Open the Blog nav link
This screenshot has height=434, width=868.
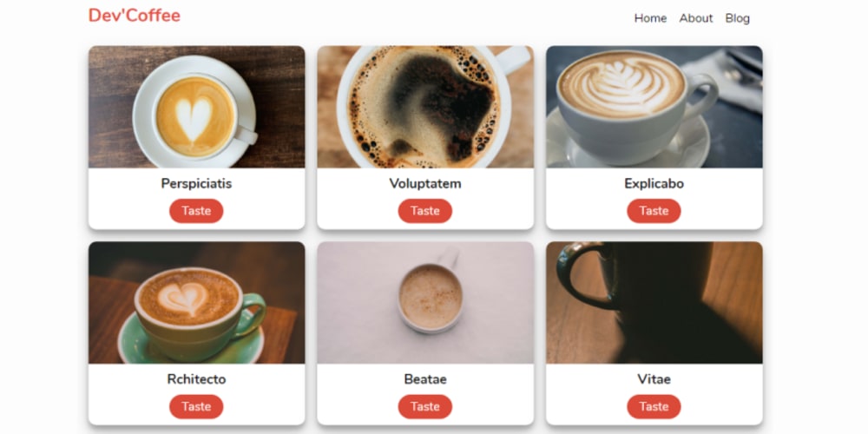(737, 18)
